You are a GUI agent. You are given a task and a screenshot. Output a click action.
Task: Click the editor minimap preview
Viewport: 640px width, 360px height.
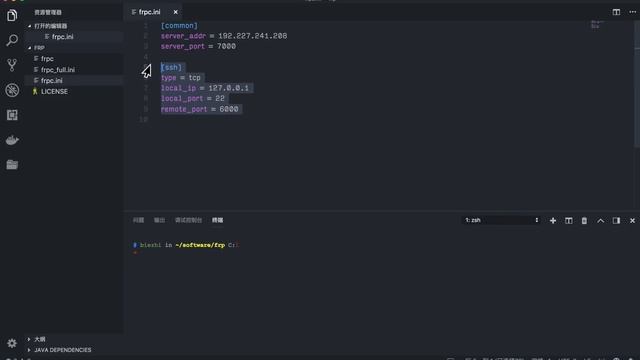[x=597, y=24]
